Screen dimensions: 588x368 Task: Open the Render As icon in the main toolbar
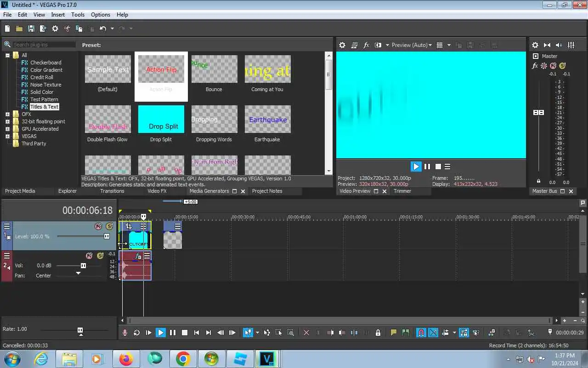43,29
